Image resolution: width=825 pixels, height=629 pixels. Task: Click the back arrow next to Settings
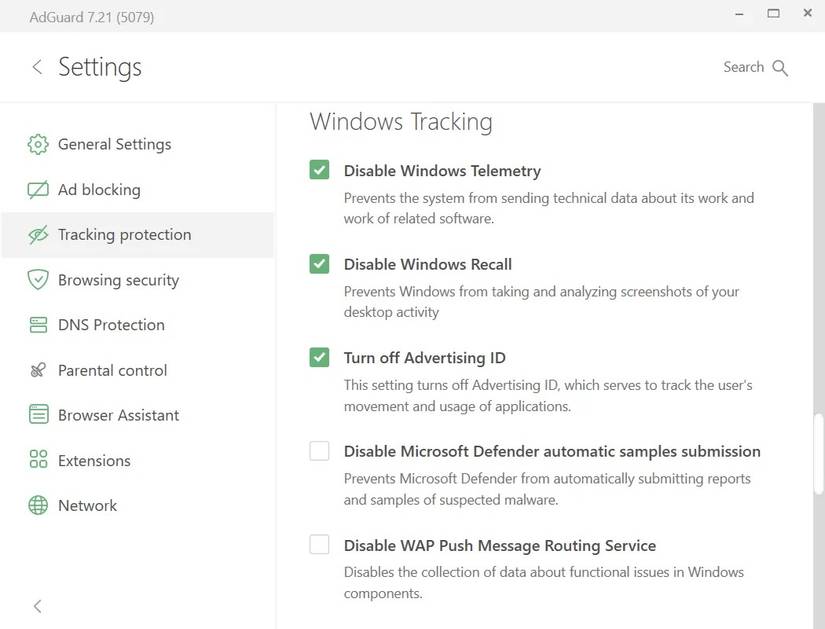click(37, 67)
